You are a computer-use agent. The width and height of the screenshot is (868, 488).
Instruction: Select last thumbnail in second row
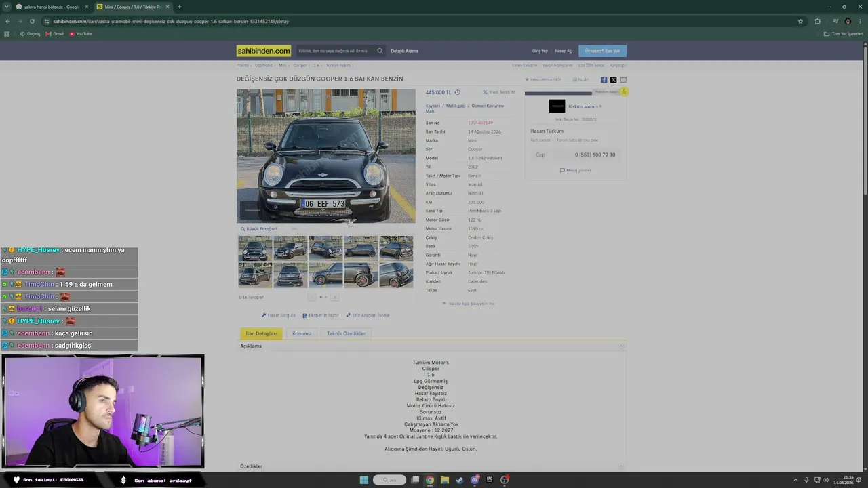pyautogui.click(x=396, y=275)
